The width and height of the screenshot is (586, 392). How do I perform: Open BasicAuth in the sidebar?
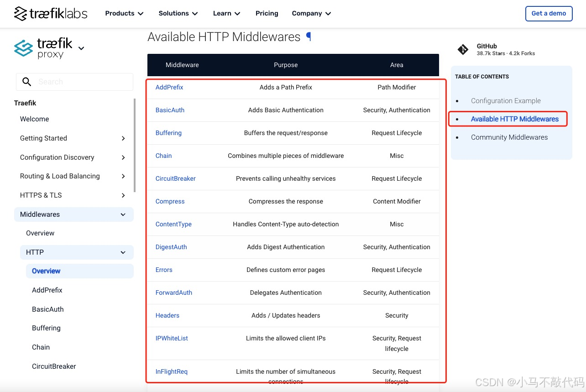48,309
